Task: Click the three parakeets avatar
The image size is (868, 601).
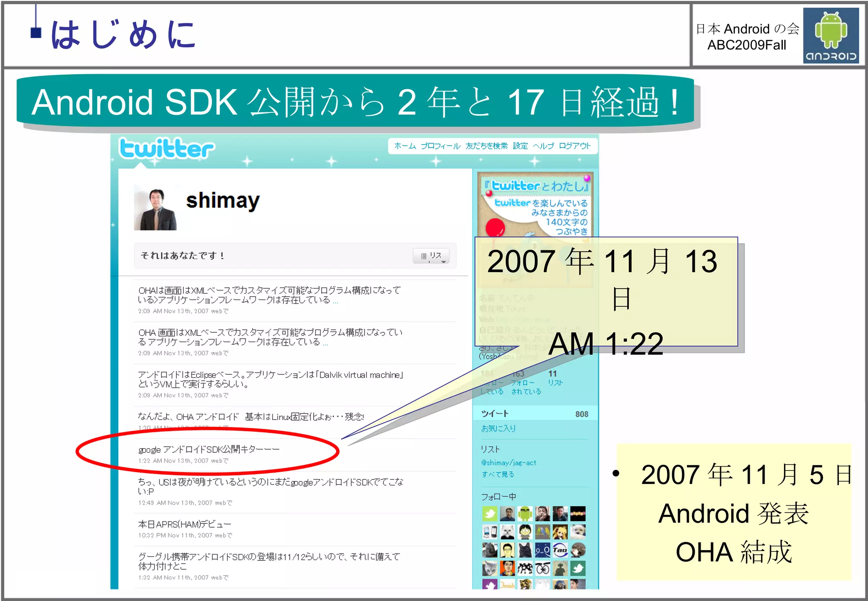Action: (542, 532)
